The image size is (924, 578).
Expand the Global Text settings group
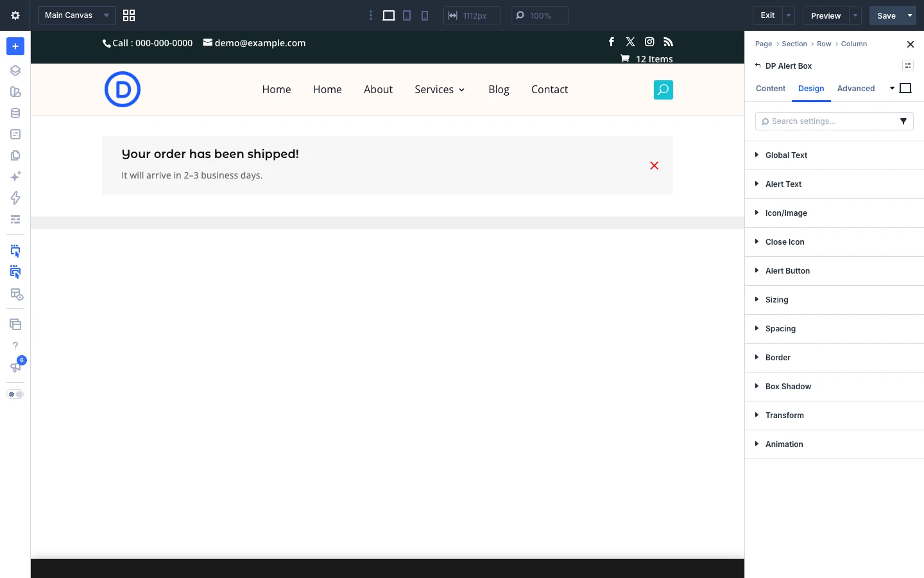(x=834, y=155)
